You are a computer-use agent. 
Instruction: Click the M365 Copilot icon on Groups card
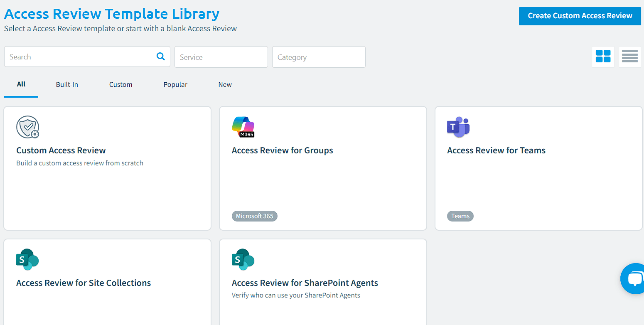click(x=243, y=127)
